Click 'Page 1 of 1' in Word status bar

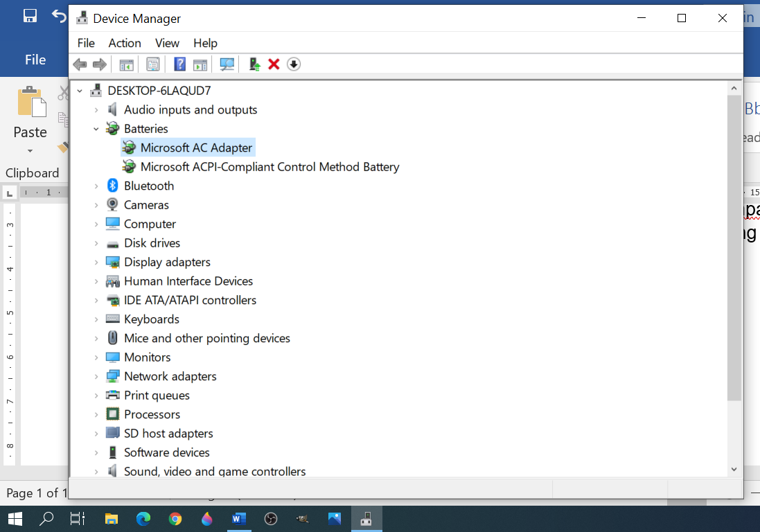pyautogui.click(x=36, y=493)
